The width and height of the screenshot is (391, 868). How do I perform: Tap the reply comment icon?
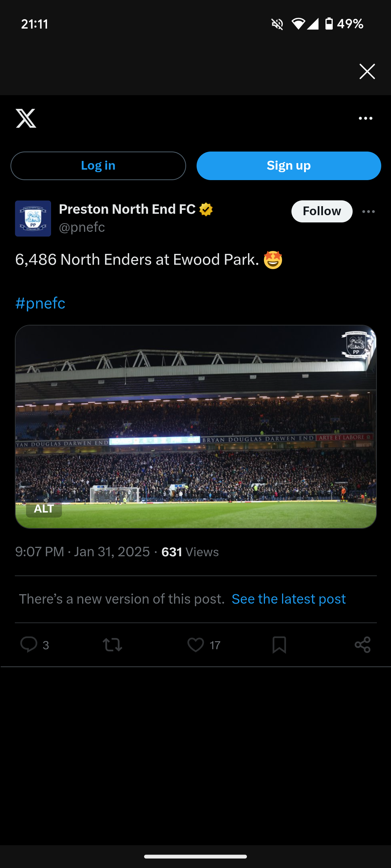tap(29, 644)
